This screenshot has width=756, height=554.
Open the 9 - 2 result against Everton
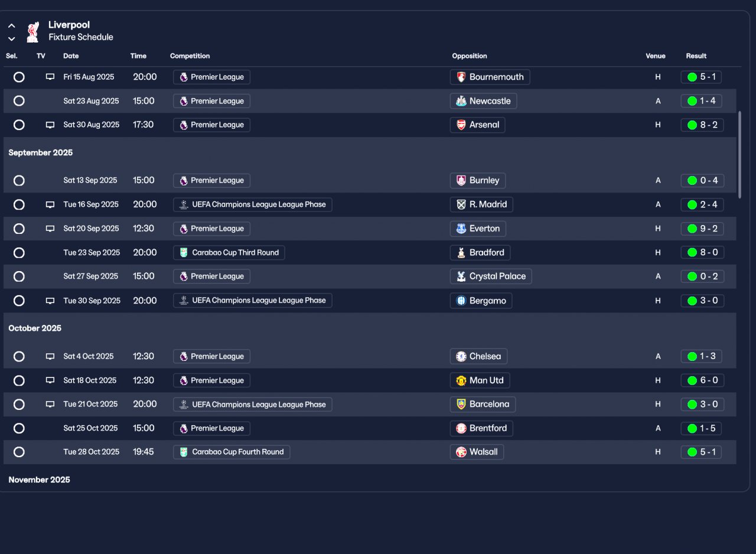(x=702, y=229)
